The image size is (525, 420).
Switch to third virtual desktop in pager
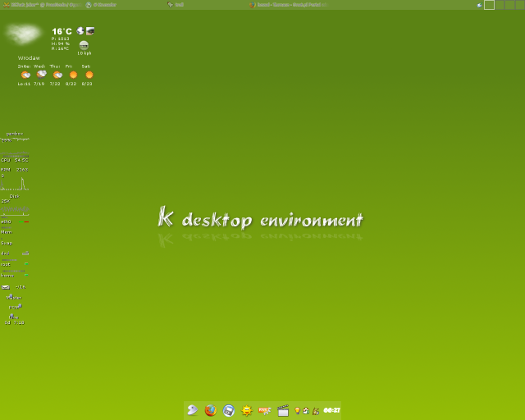click(x=510, y=5)
